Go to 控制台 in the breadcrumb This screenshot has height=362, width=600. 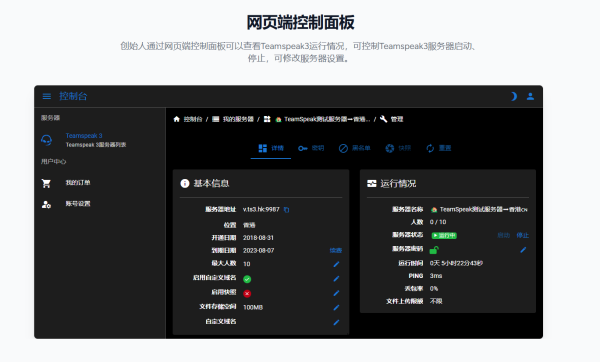pyautogui.click(x=192, y=119)
